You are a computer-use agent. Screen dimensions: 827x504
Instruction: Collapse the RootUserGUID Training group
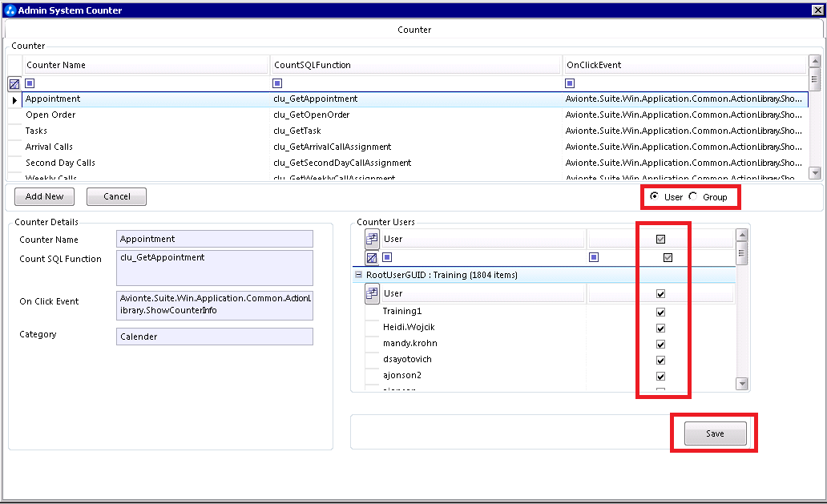point(357,274)
